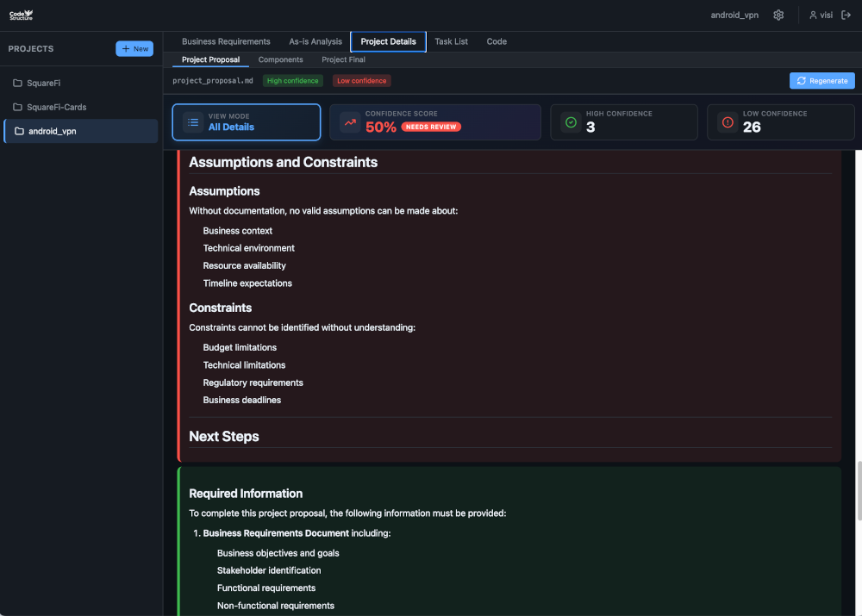
Task: Open the Components sub-tab
Action: pyautogui.click(x=280, y=59)
